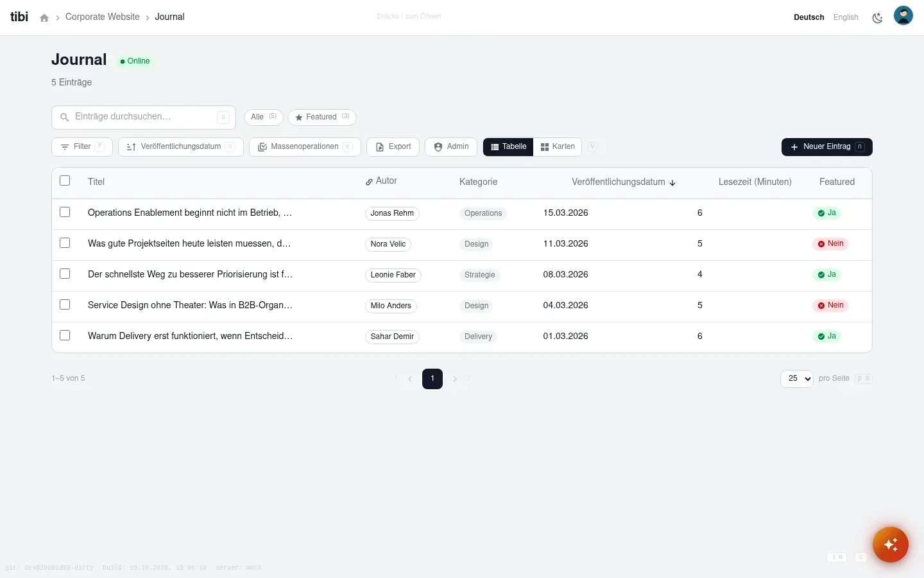Image resolution: width=924 pixels, height=578 pixels.
Task: Select the Alle filter tab
Action: pos(264,118)
